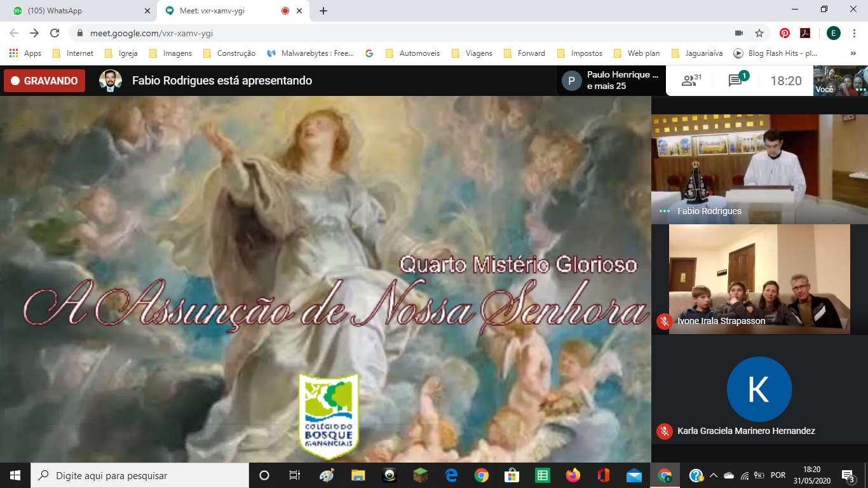Open the Forward bookmarks folder
The width and height of the screenshot is (868, 488).
[524, 53]
